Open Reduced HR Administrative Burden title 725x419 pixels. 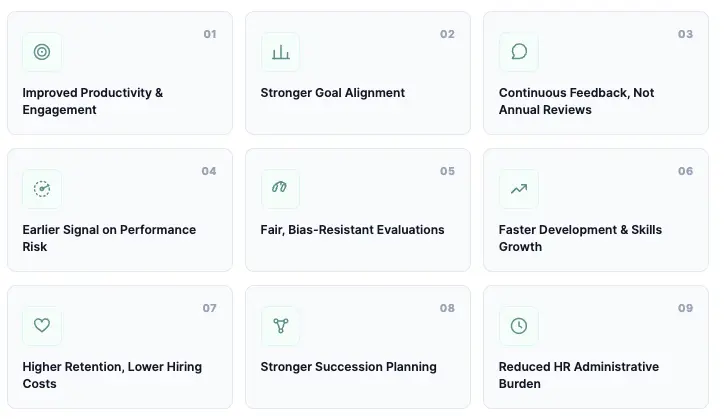[578, 375]
